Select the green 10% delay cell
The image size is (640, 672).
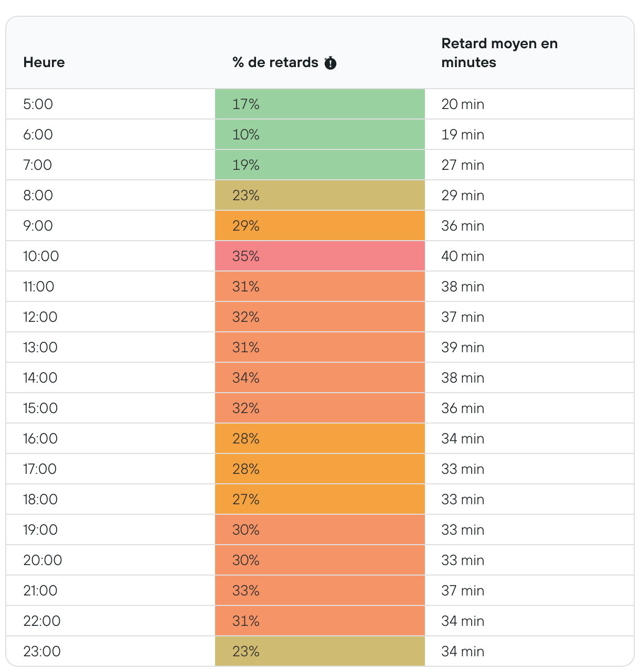(319, 135)
